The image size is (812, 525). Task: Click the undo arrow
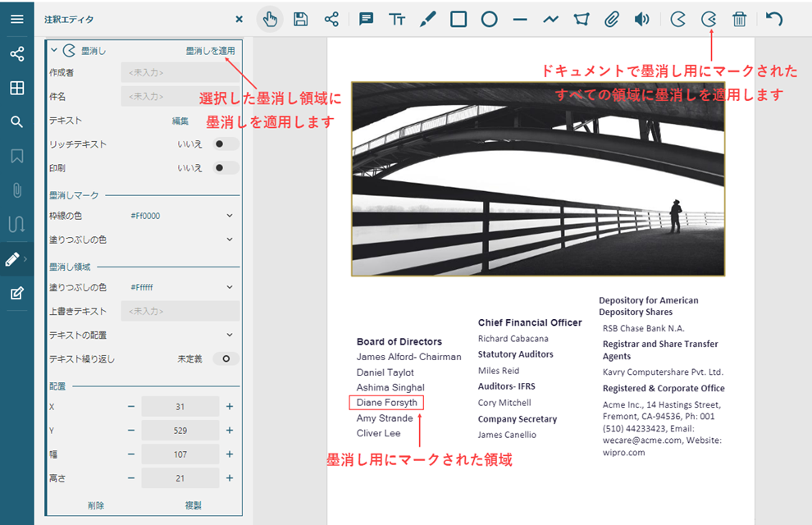point(774,19)
